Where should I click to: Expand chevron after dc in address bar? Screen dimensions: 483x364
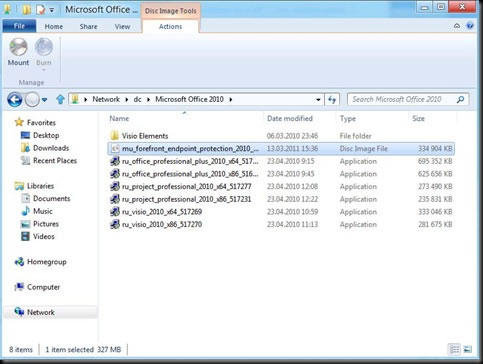point(148,100)
